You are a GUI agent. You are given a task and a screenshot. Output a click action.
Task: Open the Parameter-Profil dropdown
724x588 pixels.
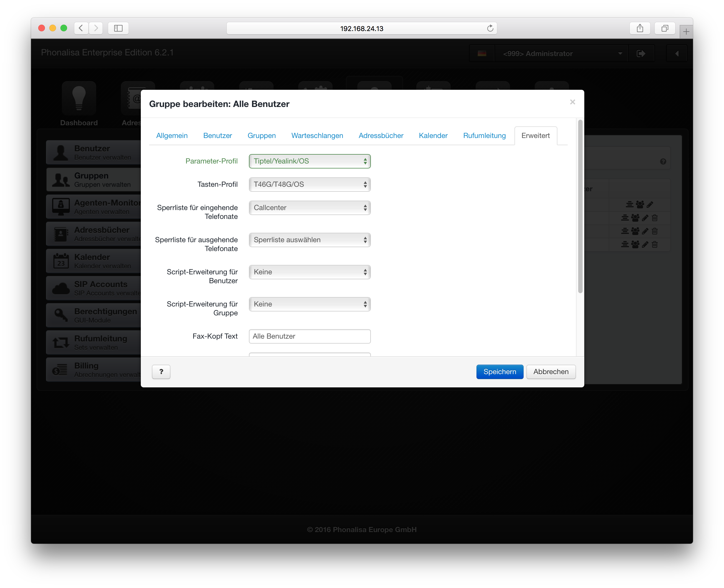click(x=309, y=161)
